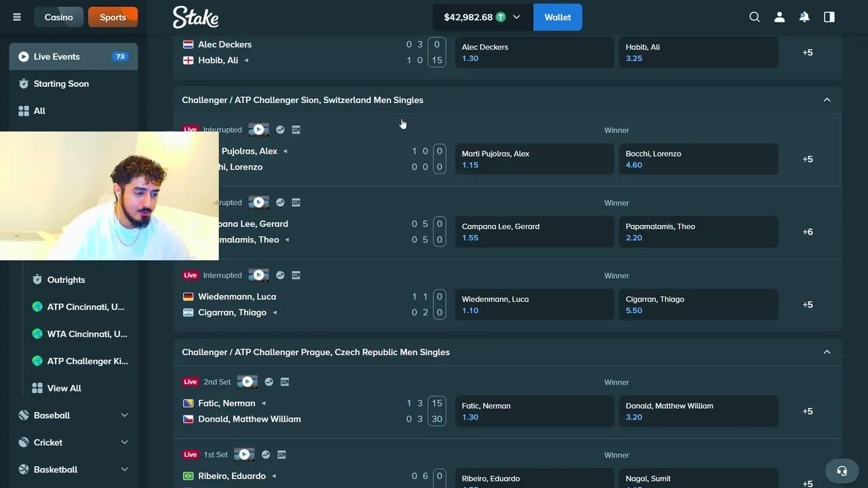This screenshot has height=488, width=868.
Task: Play live stream for Wiedenmann vs Cigarran
Action: click(258, 275)
